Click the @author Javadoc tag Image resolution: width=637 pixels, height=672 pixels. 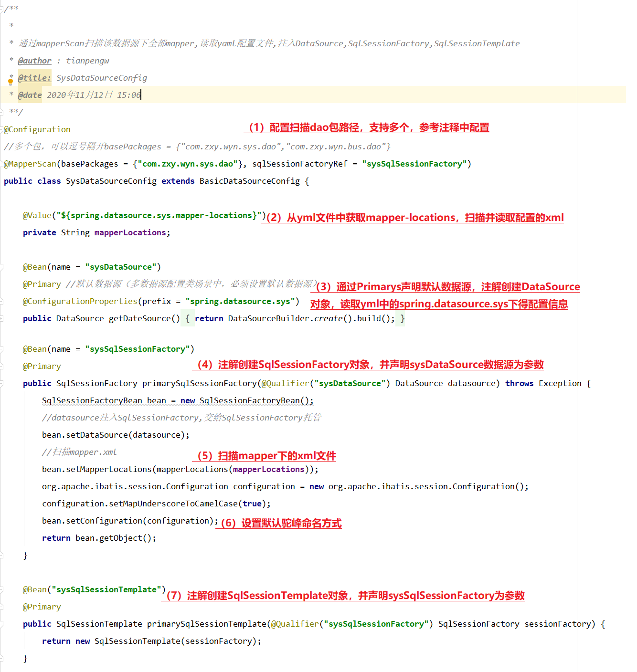point(35,61)
